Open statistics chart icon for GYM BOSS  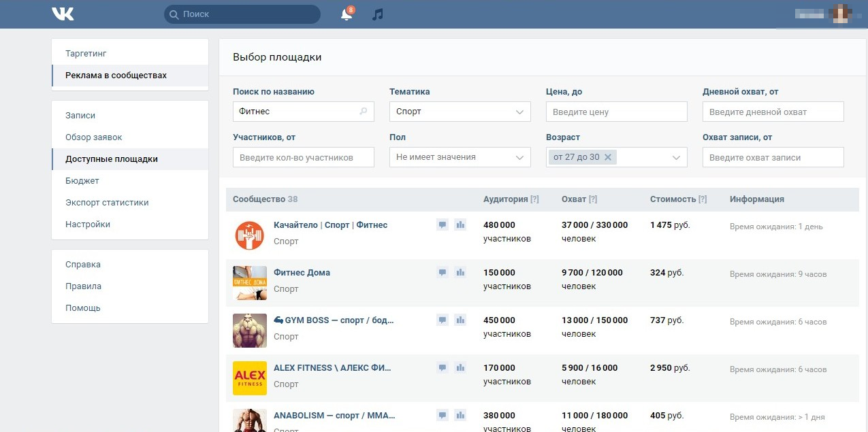(460, 320)
